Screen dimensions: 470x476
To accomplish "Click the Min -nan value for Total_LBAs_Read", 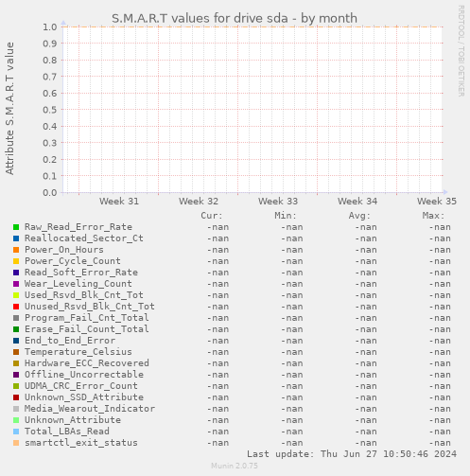I will tap(292, 432).
